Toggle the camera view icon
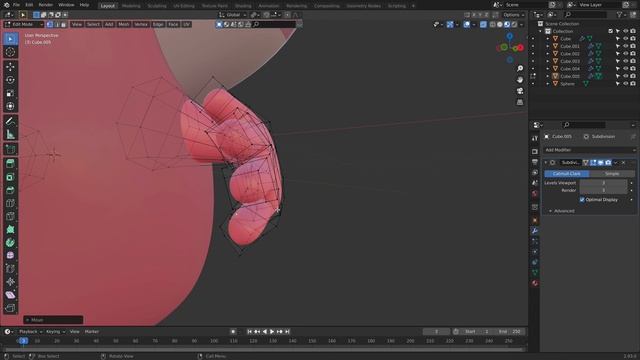Image resolution: width=640 pixels, height=360 pixels. point(520,91)
